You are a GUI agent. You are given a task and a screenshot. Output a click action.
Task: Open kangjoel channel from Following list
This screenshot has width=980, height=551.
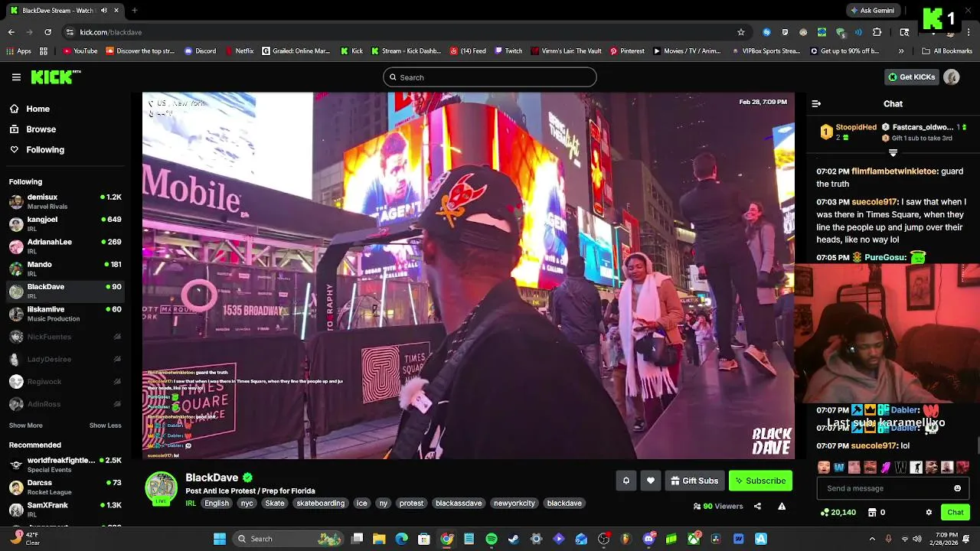pos(65,224)
